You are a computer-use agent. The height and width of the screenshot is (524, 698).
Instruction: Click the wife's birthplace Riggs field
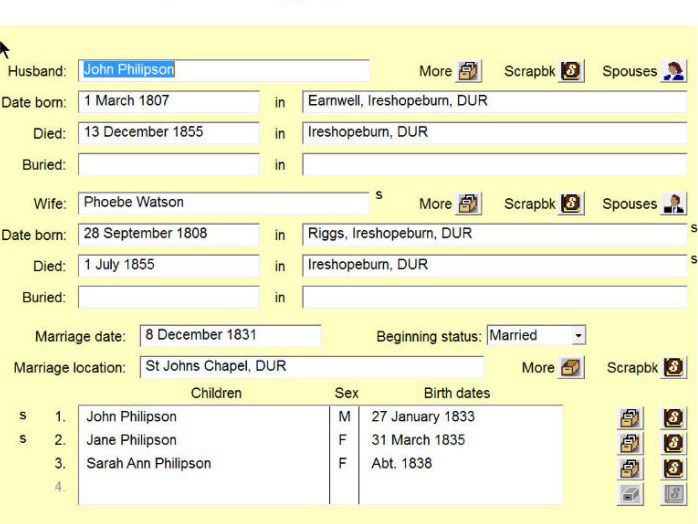tap(495, 234)
